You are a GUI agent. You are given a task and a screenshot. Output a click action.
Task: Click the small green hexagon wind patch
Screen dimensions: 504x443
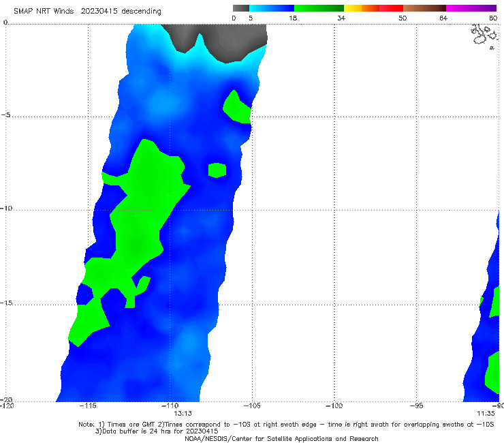click(x=217, y=170)
